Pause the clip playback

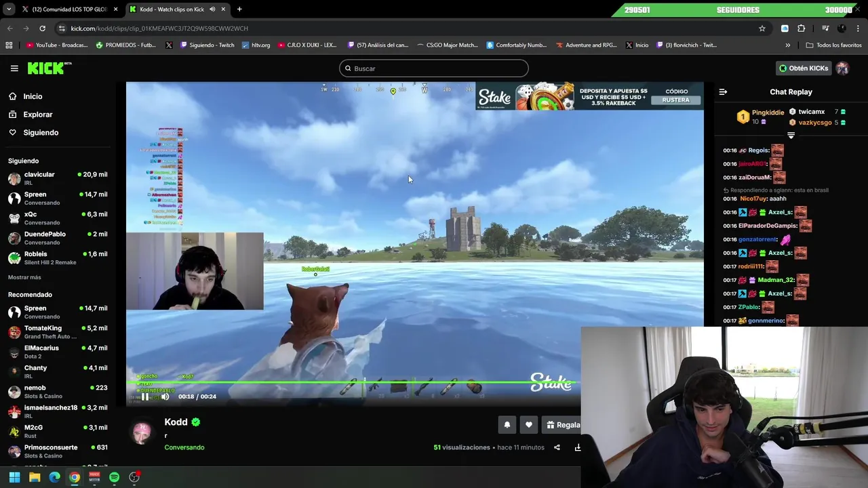click(x=144, y=397)
